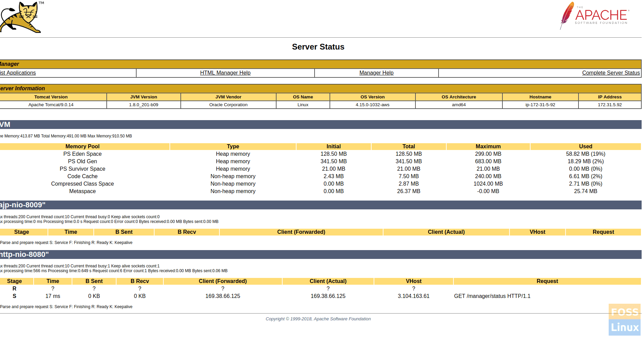Select the PS Old Gen row name
This screenshot has width=644, height=339.
click(83, 162)
